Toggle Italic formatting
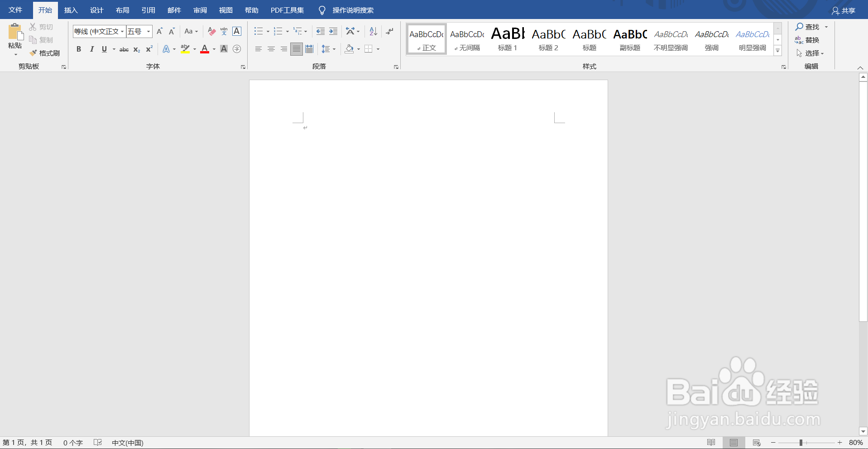 click(91, 49)
